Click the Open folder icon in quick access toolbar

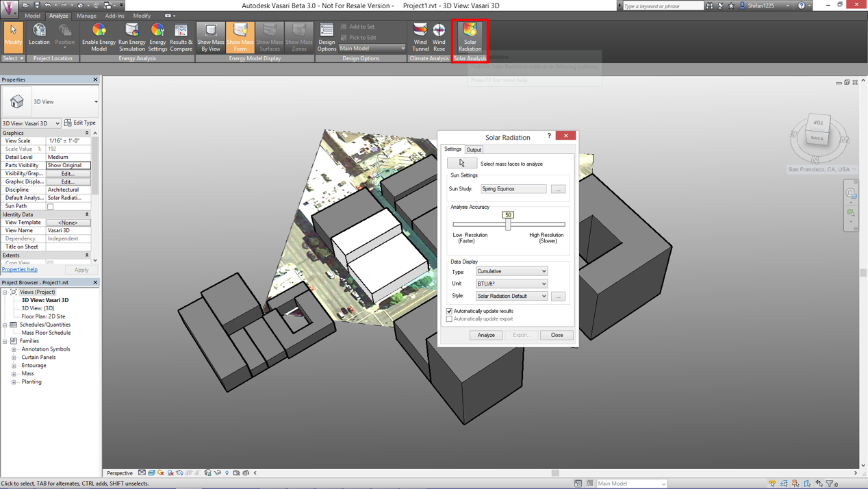click(x=25, y=5)
